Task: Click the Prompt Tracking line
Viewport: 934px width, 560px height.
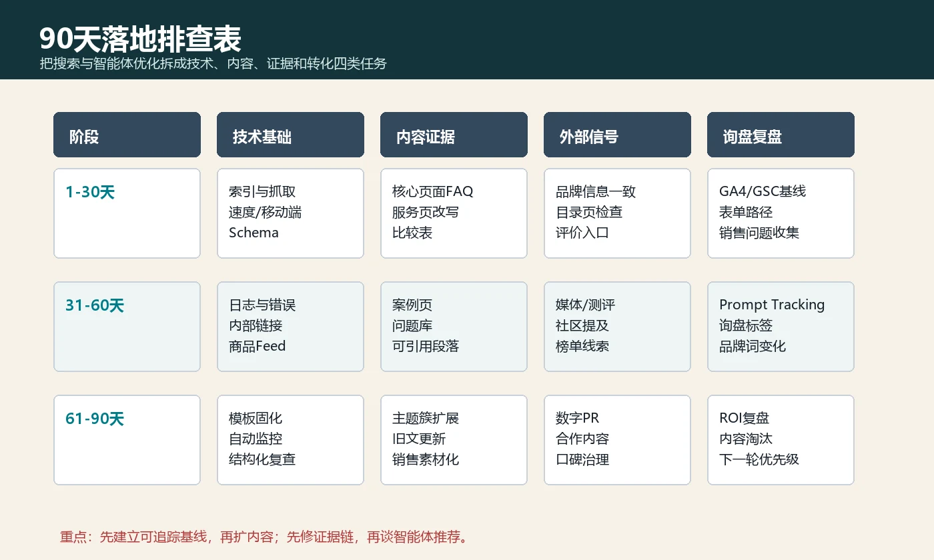Action: coord(772,305)
